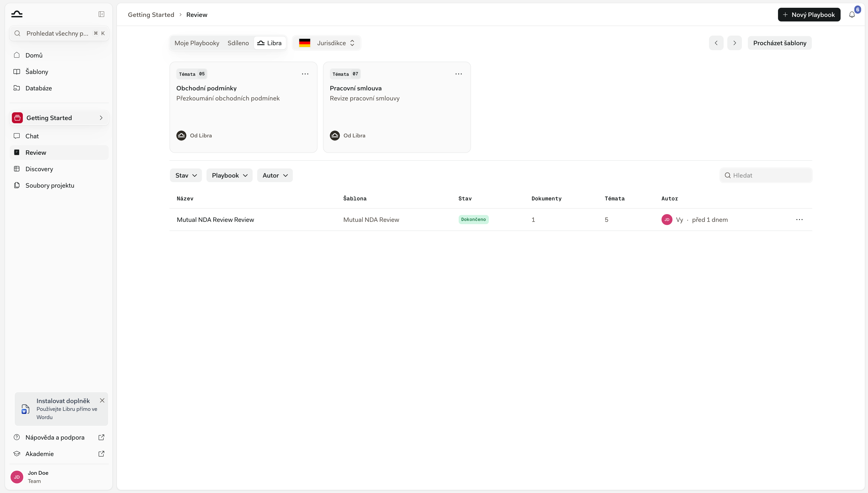Open options menu on Obchodní podmínky card

(305, 74)
